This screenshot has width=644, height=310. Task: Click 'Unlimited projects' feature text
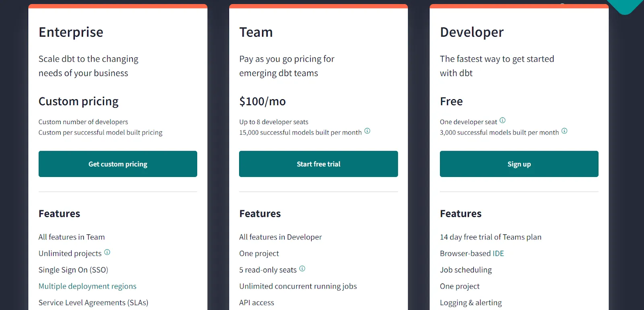click(x=70, y=254)
